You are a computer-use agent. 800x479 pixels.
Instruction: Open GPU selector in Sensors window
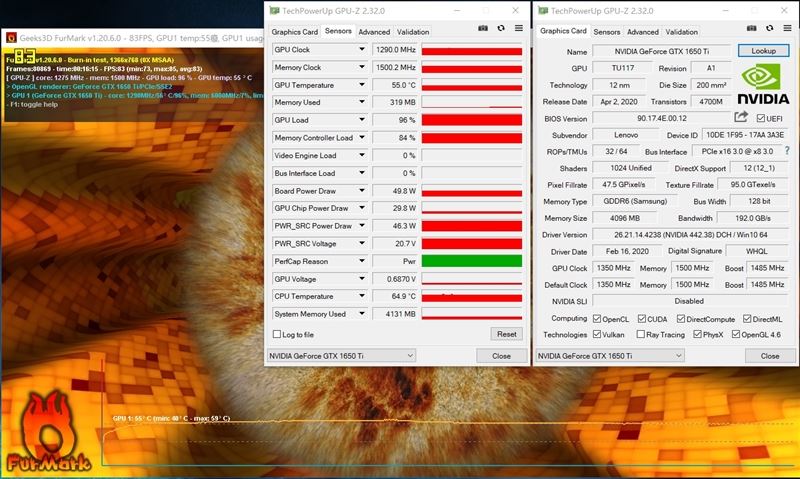(x=341, y=356)
